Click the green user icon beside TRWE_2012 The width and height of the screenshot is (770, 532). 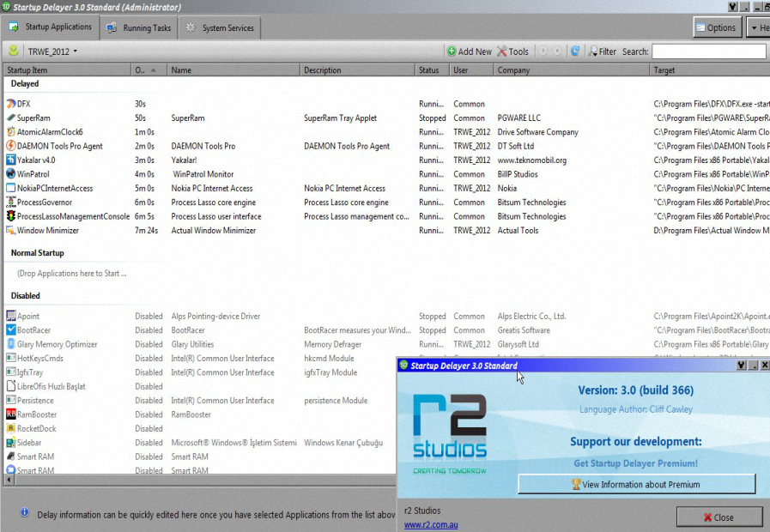[x=13, y=51]
